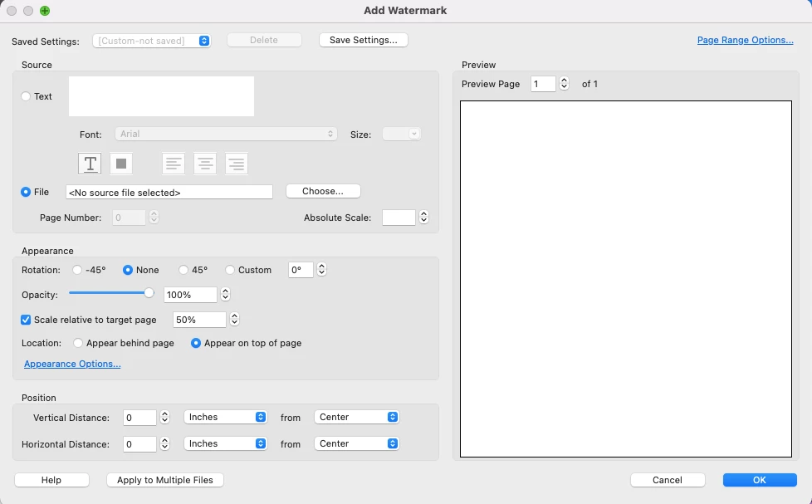Click the Help button
812x504 pixels.
click(x=51, y=480)
